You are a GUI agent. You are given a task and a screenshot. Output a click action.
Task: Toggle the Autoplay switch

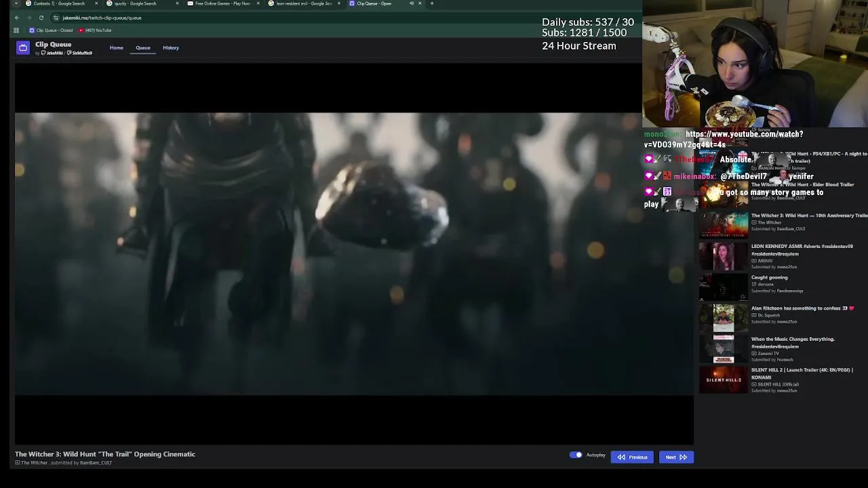[x=576, y=455]
